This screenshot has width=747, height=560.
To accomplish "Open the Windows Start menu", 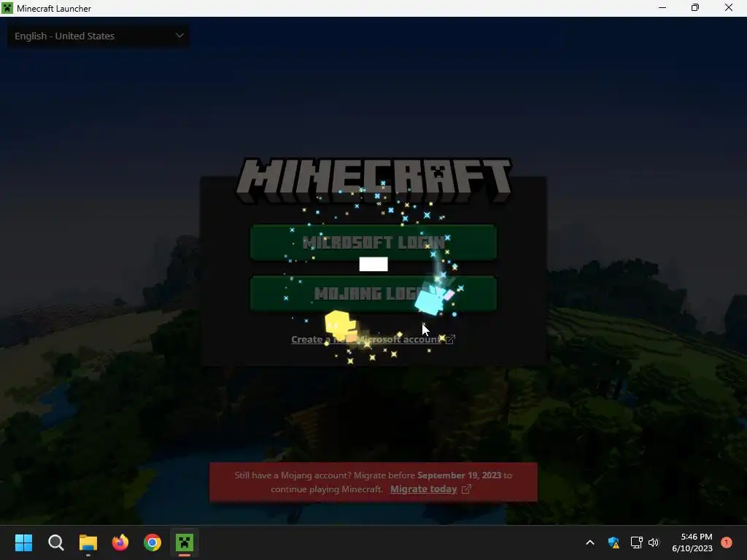I will [x=23, y=542].
